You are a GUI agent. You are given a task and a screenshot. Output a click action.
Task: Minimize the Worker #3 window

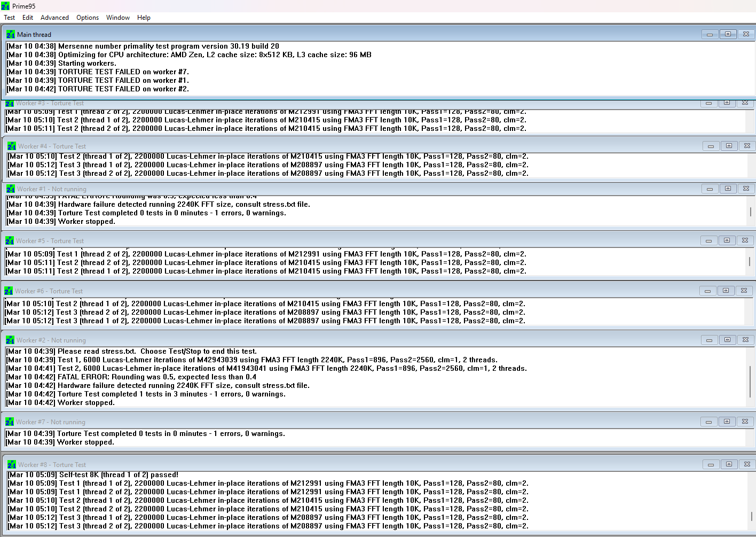click(x=708, y=103)
